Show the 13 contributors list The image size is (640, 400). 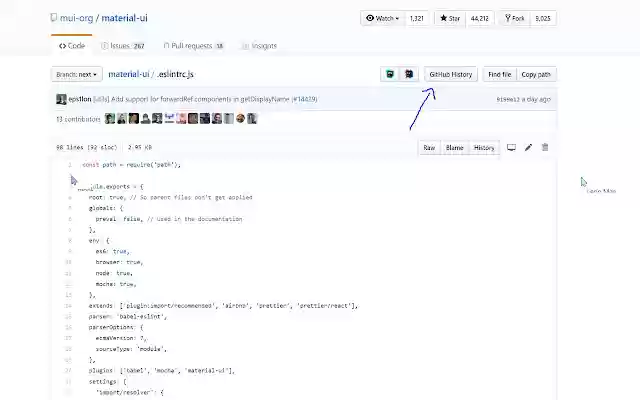78,119
